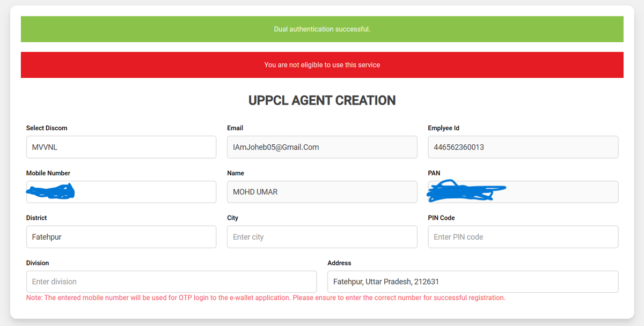Click the 'City' field label
644x326 pixels.
(x=232, y=218)
